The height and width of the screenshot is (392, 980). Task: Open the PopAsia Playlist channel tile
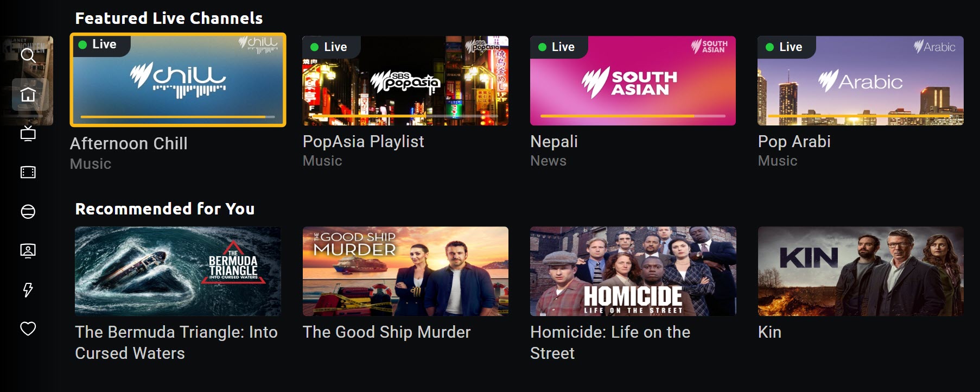405,81
